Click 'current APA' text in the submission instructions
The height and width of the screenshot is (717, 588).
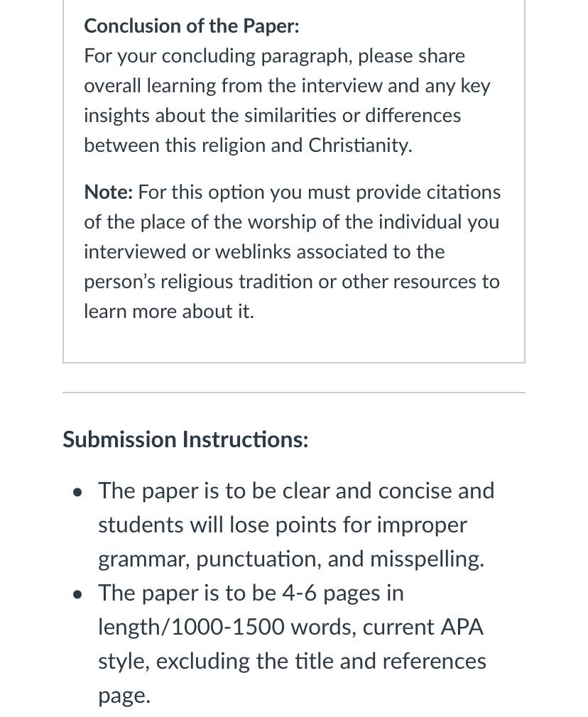423,627
